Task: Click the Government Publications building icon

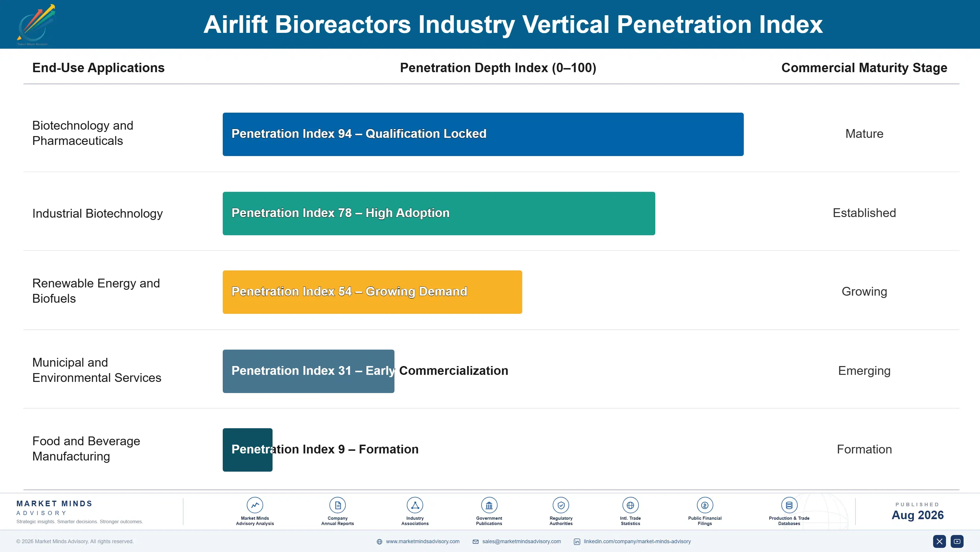Action: (489, 505)
